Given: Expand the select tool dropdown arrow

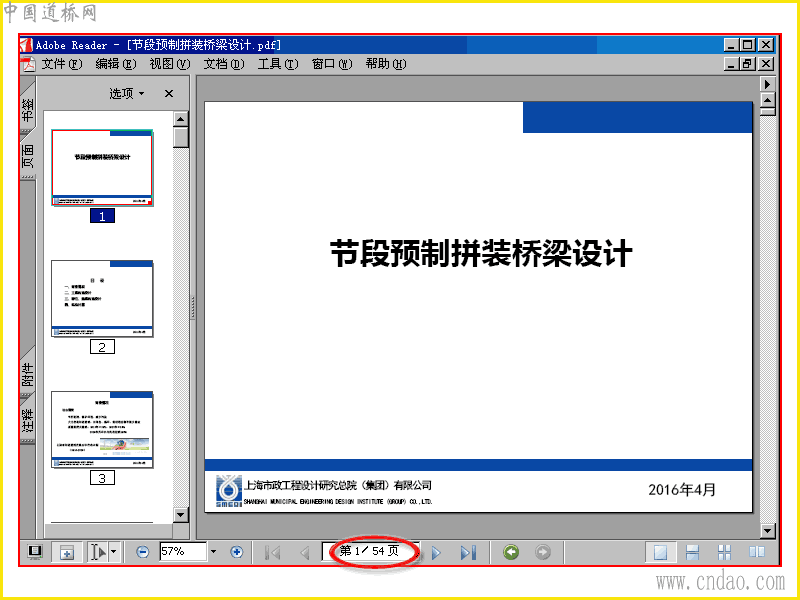Looking at the screenshot, I should point(113,552).
